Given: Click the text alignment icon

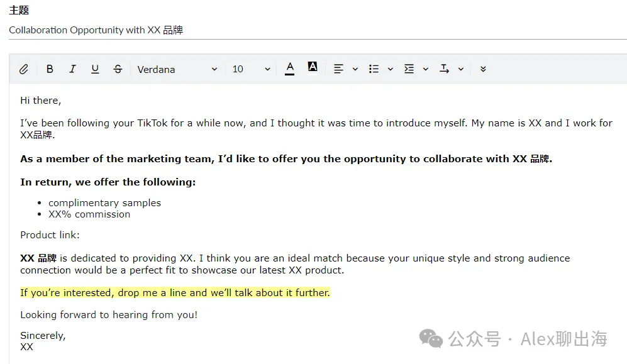Looking at the screenshot, I should [338, 69].
